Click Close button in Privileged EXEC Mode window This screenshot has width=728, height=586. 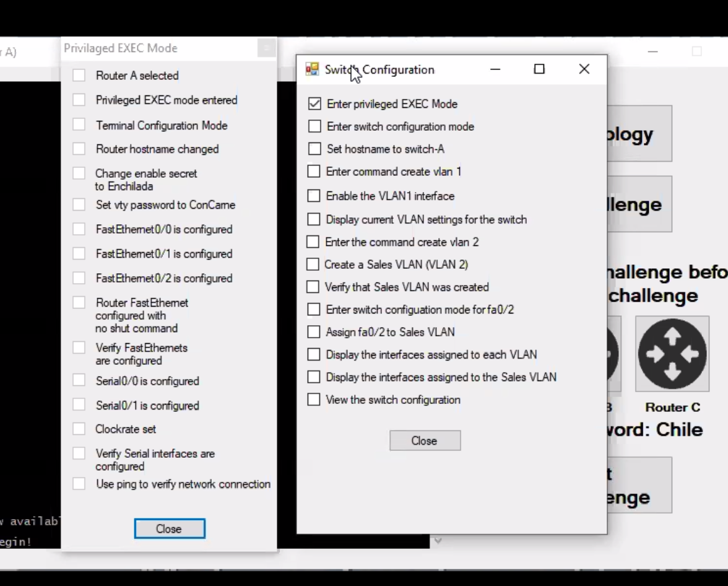170,529
